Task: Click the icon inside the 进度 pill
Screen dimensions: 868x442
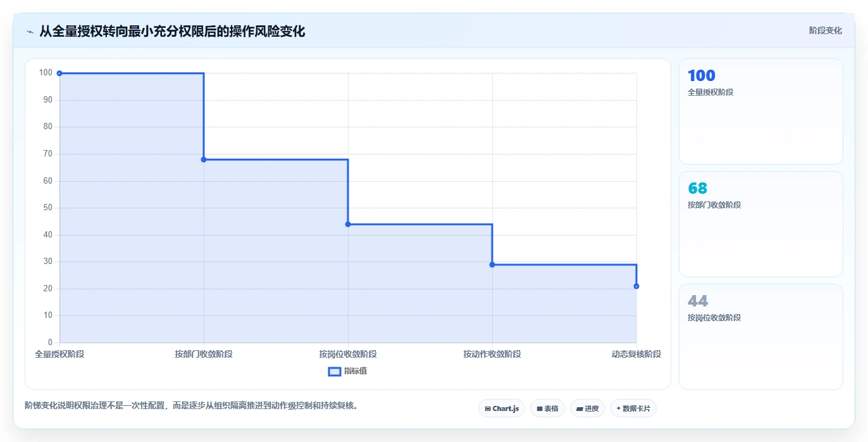Action: pos(580,409)
